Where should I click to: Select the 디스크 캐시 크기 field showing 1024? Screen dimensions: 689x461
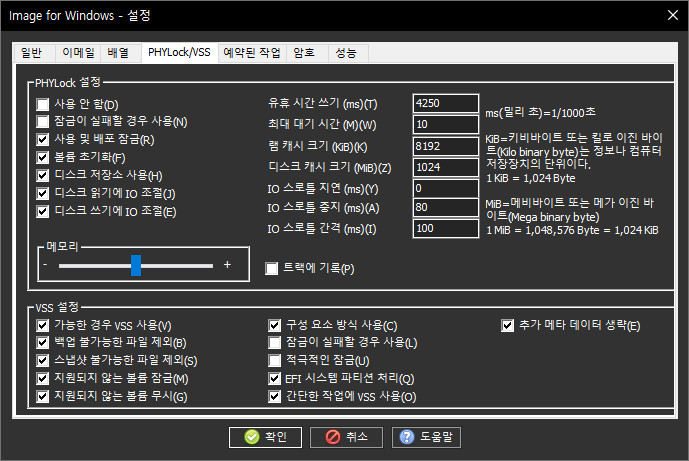coord(446,167)
